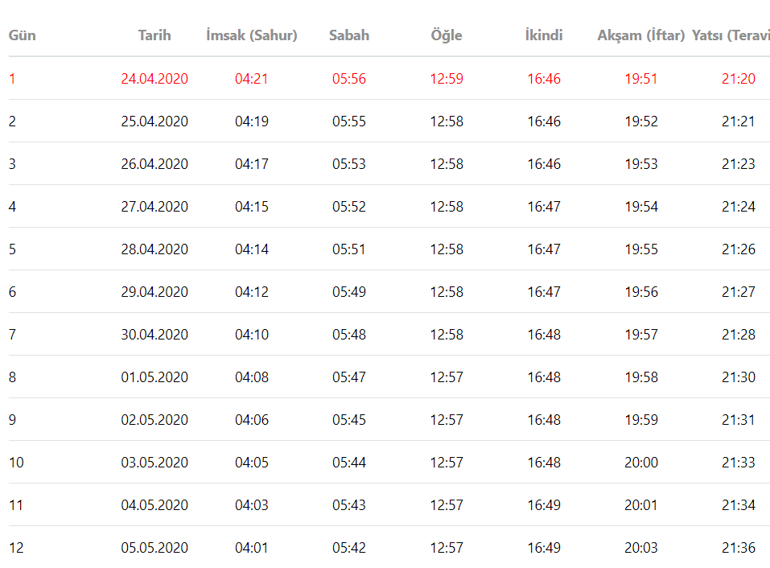770x568 pixels.
Task: Click day number 9 in Gün column
Action: 13,420
